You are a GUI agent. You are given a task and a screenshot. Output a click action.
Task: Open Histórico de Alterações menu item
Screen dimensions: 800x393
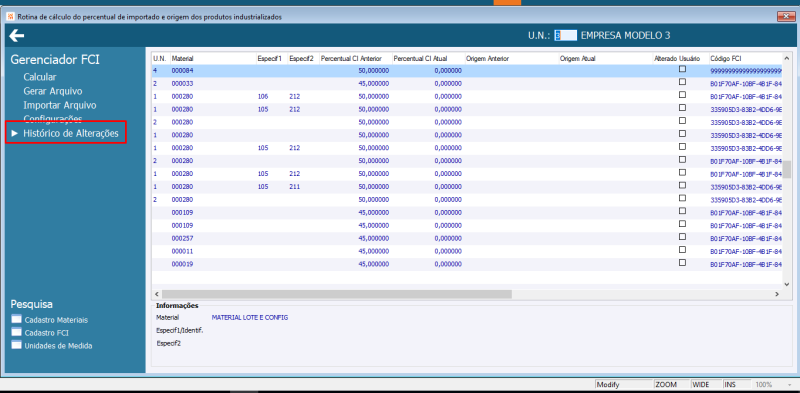(71, 134)
